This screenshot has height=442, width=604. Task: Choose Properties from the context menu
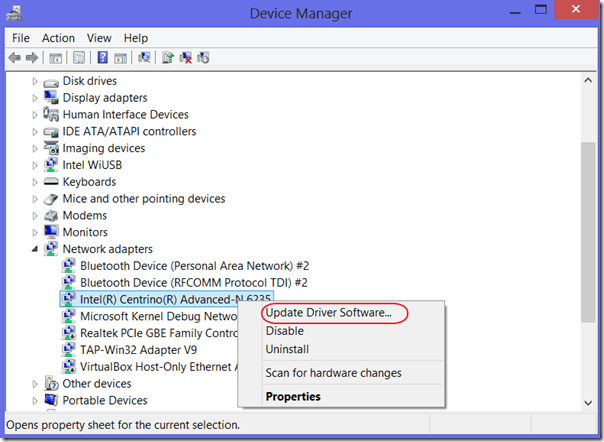click(x=293, y=397)
